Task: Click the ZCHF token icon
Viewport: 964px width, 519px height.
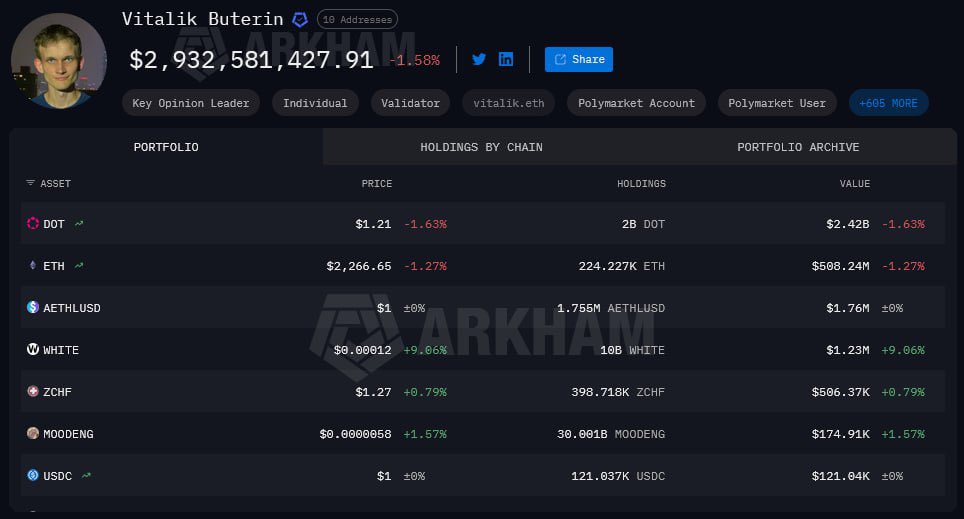Action: (33, 391)
